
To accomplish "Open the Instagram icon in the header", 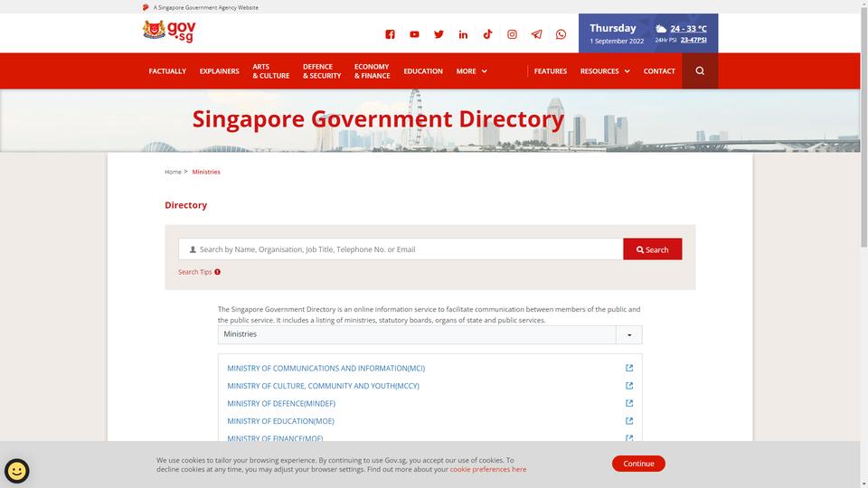I will coord(512,34).
